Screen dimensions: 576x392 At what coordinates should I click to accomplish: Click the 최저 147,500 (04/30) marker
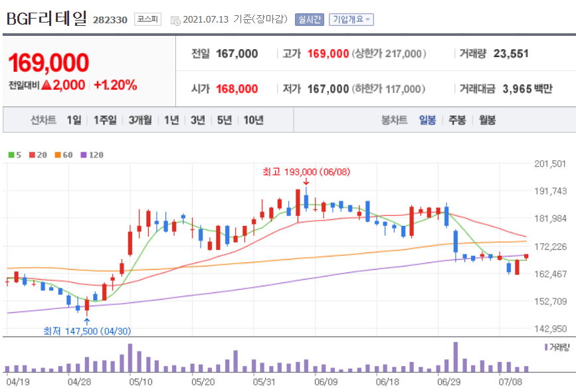point(87,332)
